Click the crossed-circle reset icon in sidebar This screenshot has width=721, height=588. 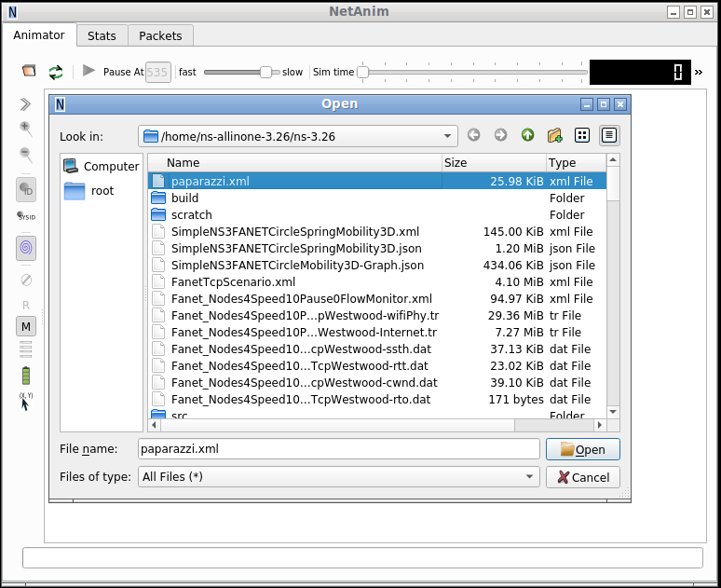(26, 280)
